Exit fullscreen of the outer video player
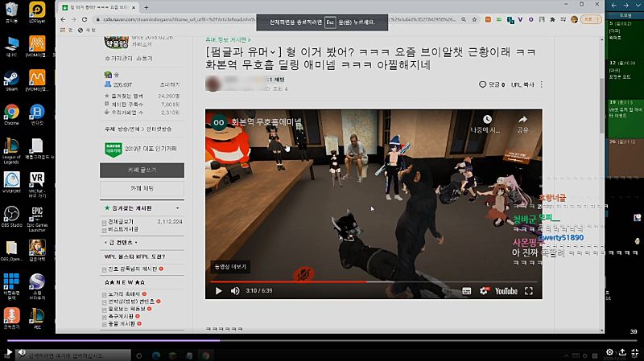 [x=635, y=352]
